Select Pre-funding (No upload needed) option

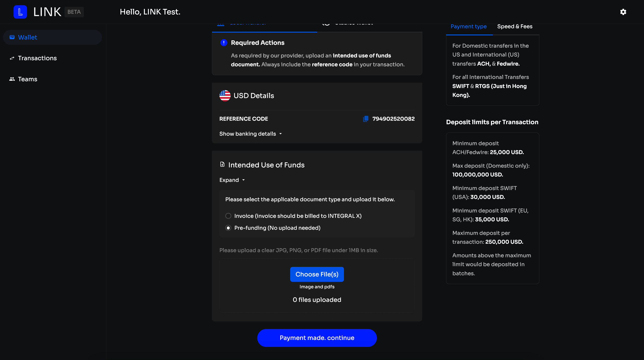(228, 228)
